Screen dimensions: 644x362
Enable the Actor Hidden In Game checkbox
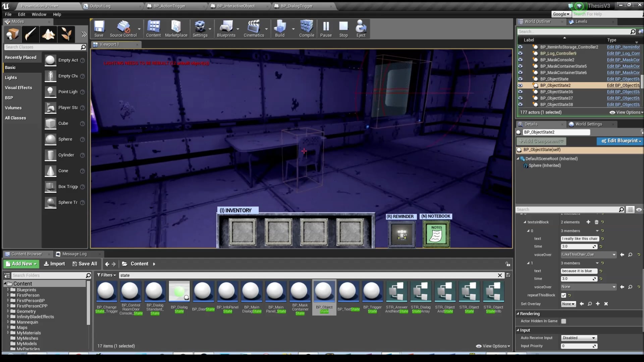pos(564,321)
